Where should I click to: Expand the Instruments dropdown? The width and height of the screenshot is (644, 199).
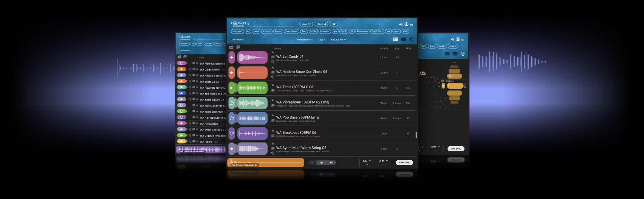[305, 40]
